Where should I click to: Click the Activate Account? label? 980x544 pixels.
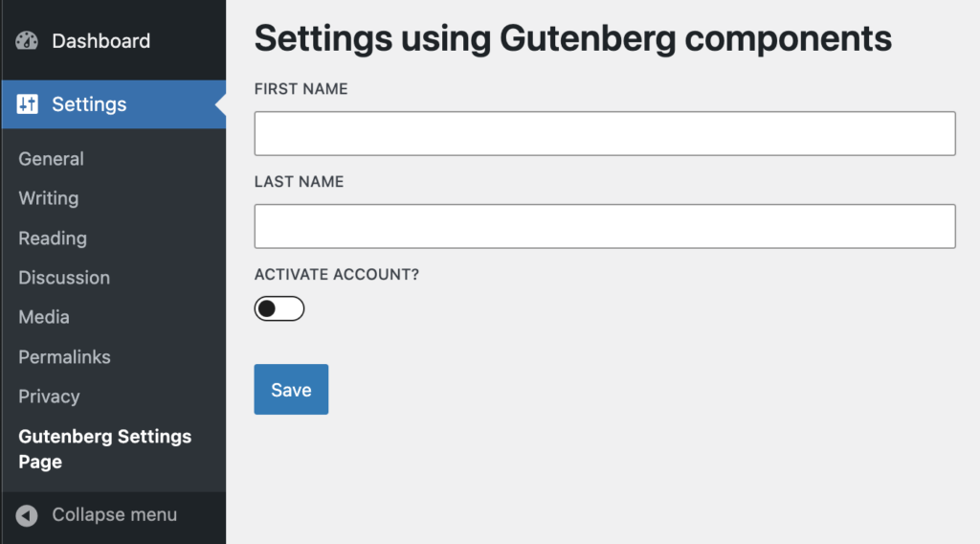pos(337,275)
